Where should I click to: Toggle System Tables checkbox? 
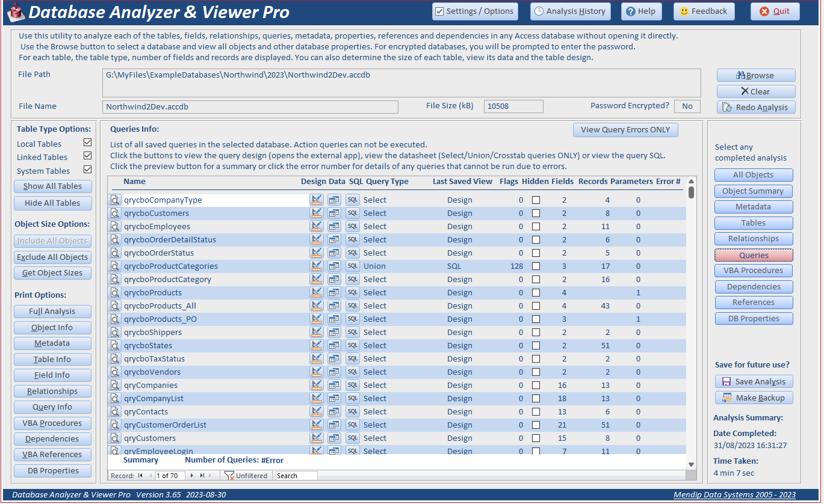(88, 170)
